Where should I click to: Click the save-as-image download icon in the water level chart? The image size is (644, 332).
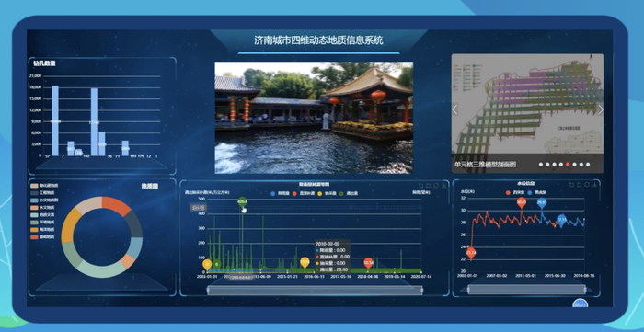click(x=594, y=185)
